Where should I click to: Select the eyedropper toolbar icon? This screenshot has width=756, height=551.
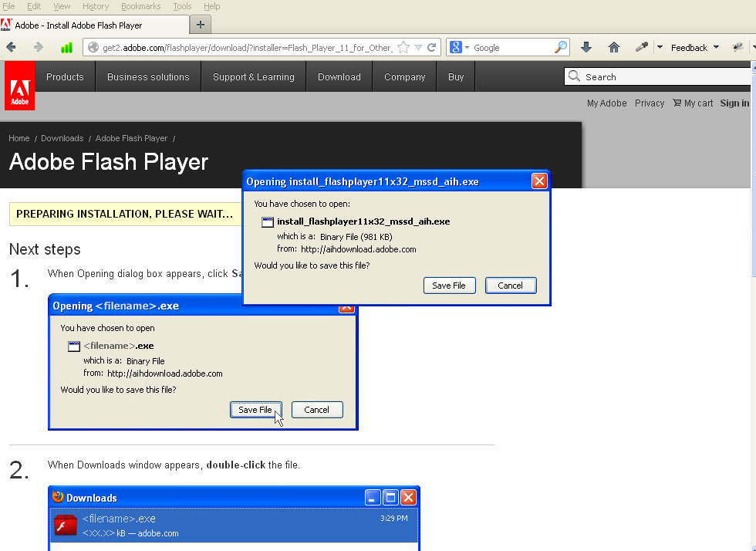pyautogui.click(x=641, y=47)
